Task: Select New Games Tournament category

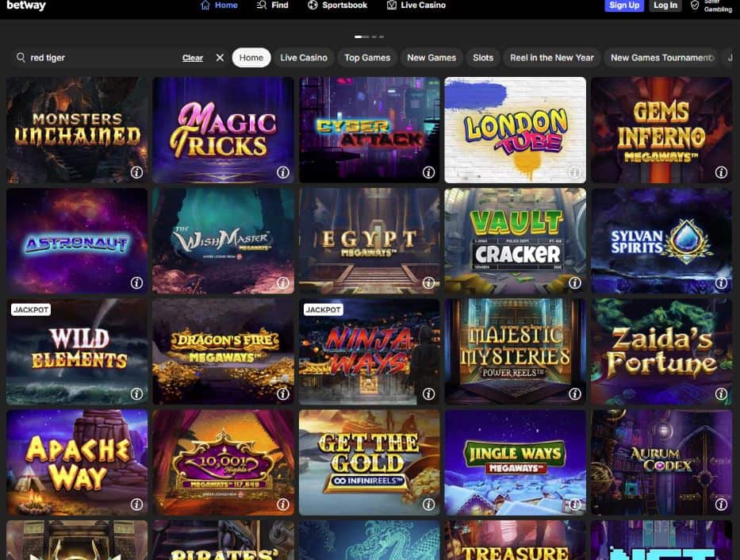Action: (x=661, y=58)
